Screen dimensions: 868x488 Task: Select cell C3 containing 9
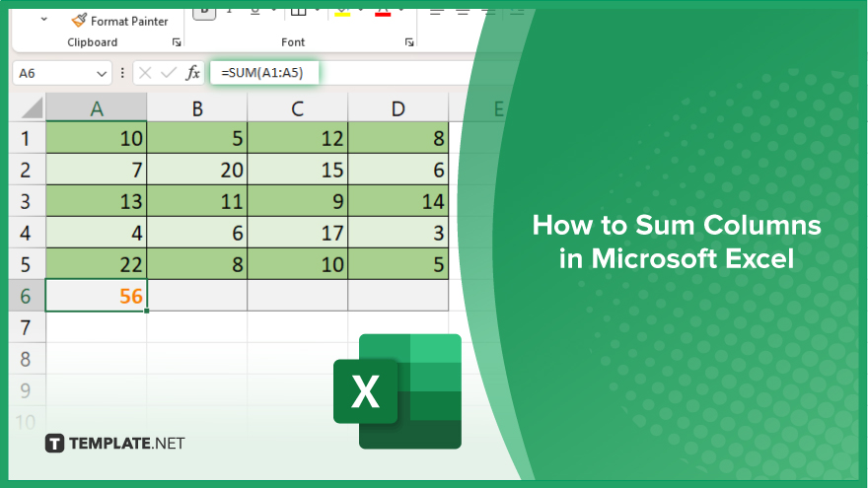[297, 201]
